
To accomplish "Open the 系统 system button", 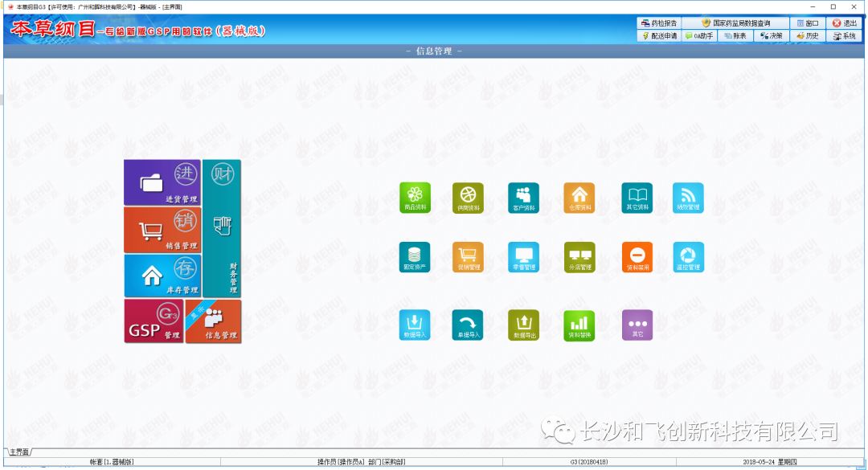I will pyautogui.click(x=845, y=36).
